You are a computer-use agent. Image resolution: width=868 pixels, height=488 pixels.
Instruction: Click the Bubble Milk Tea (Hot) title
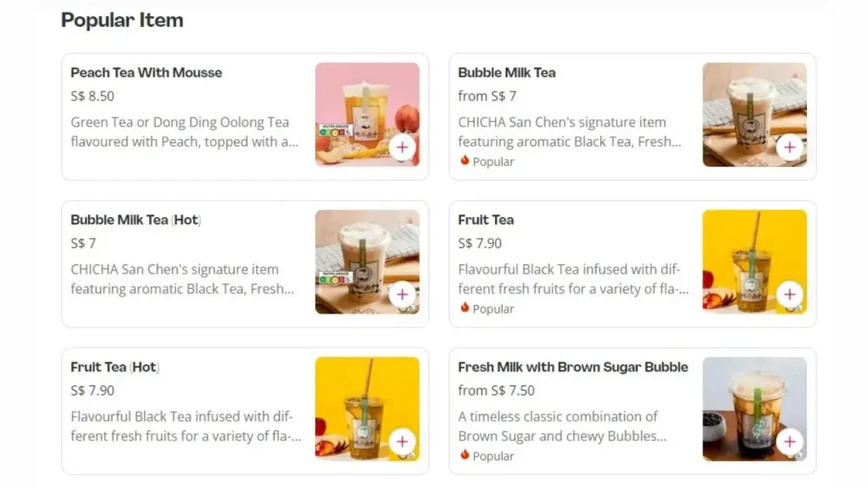pyautogui.click(x=136, y=219)
